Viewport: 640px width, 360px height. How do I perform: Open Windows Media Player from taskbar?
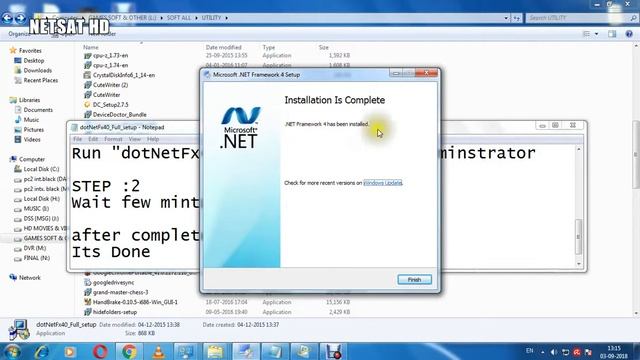70,351
